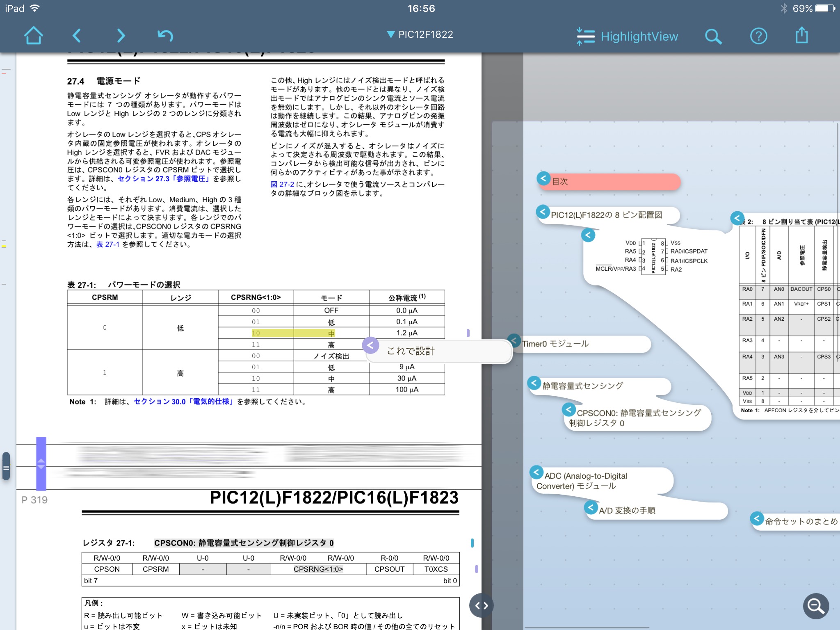Image resolution: width=840 pixels, height=630 pixels.
Task: Tap the yellow highlighted row 10 中
Action: pos(294,333)
